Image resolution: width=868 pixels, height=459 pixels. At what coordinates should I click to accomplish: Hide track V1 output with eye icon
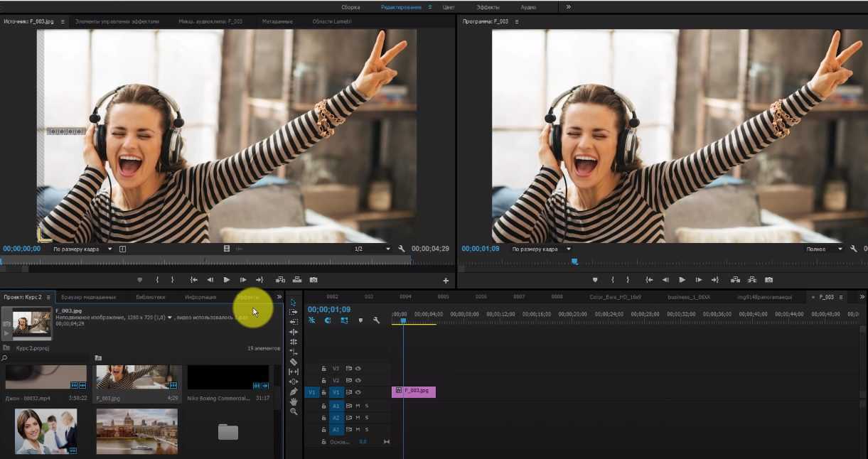[358, 392]
